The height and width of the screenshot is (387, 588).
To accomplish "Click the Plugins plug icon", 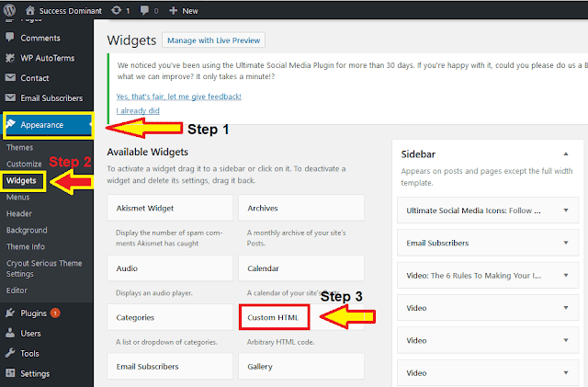I will pos(10,313).
